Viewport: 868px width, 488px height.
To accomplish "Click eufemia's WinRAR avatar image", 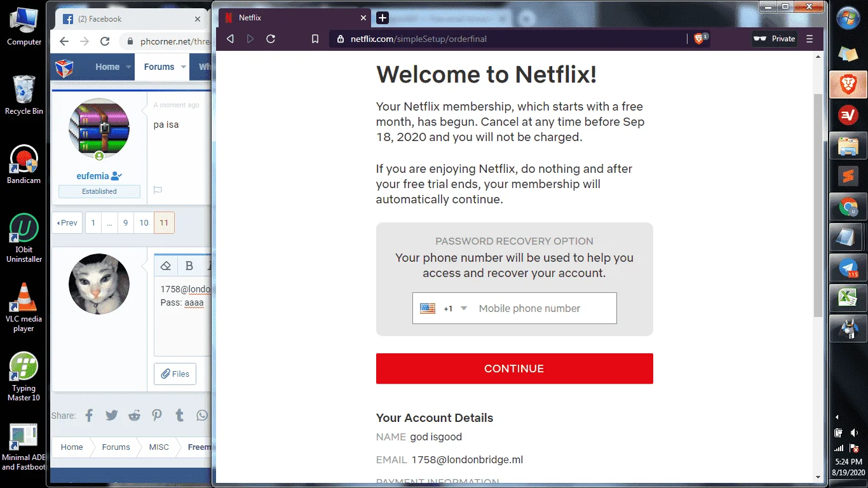I will click(x=99, y=129).
